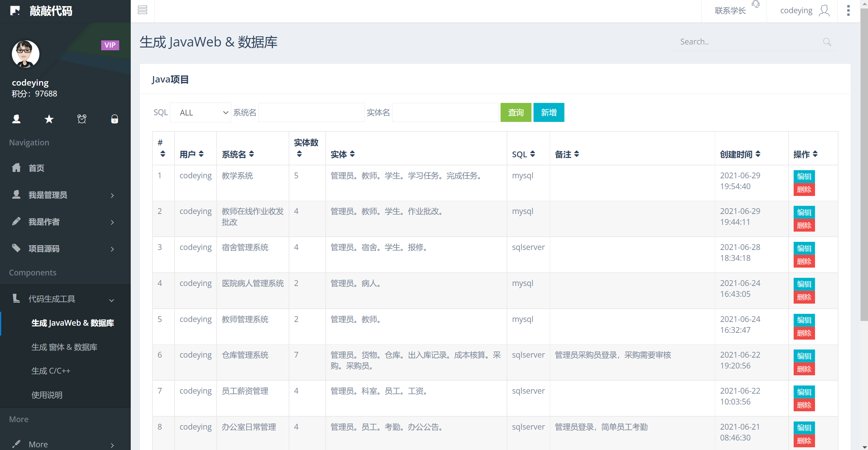Viewport: 868px width, 450px height.
Task: Delete the 教师管理系统 row
Action: (804, 333)
